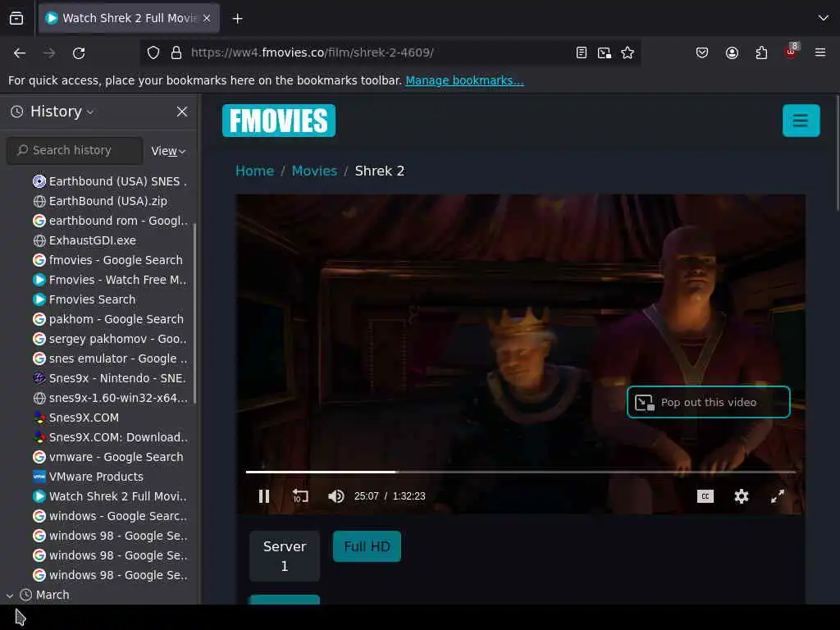Select the Watch Shrek 2 Full Movie tab
Image resolution: width=840 pixels, height=630 pixels.
coord(129,18)
